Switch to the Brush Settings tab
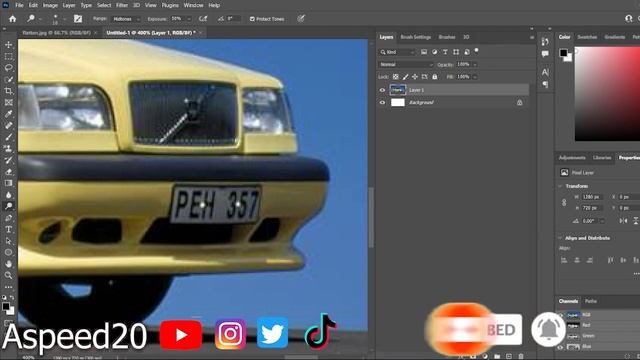640x360 pixels. pyautogui.click(x=416, y=37)
